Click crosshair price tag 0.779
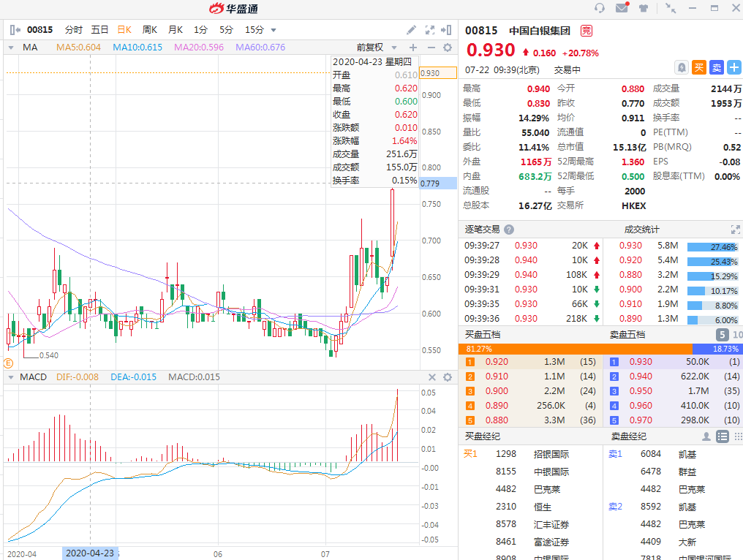The image size is (743, 560). [x=438, y=183]
